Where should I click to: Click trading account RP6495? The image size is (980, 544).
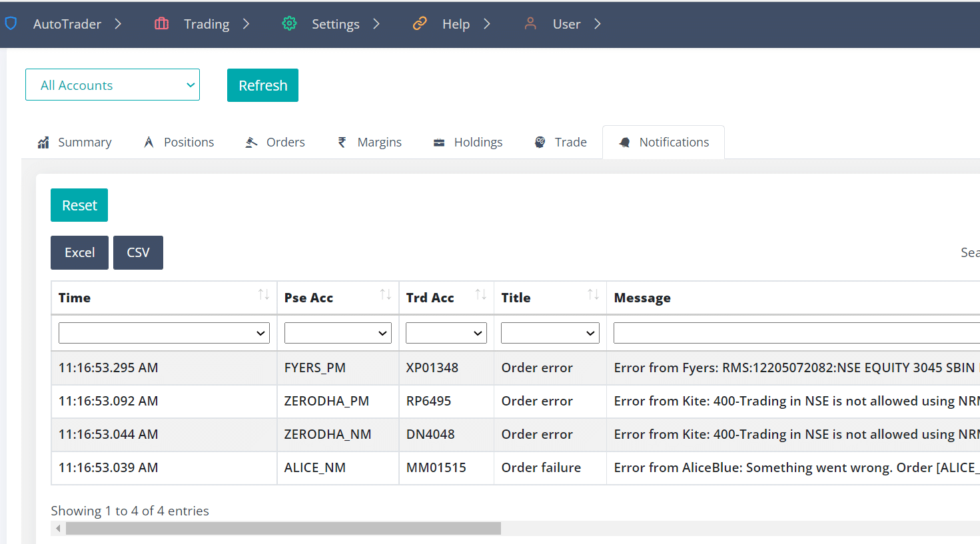tap(428, 401)
